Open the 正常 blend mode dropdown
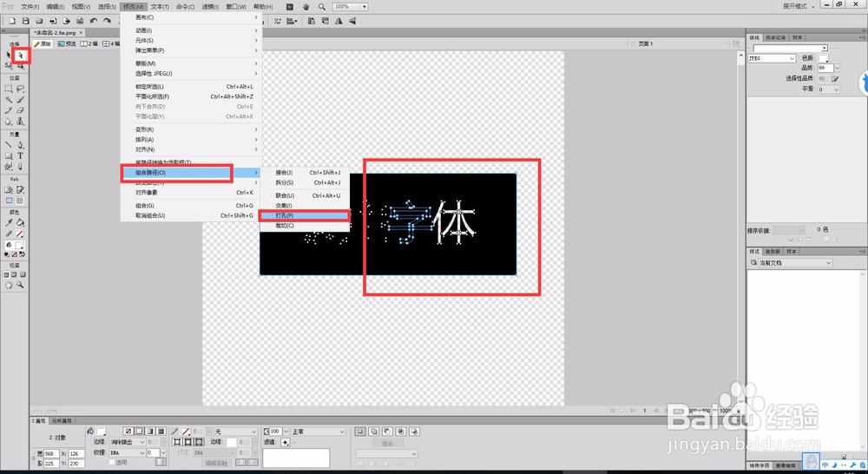Viewport: 868px width, 474px height. (x=319, y=431)
